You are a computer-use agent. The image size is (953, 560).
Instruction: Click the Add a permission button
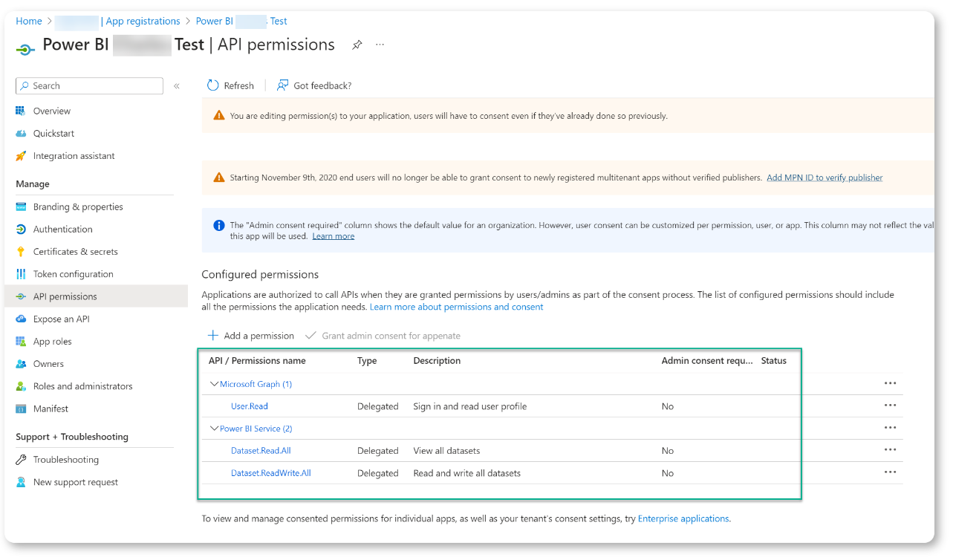pos(251,336)
